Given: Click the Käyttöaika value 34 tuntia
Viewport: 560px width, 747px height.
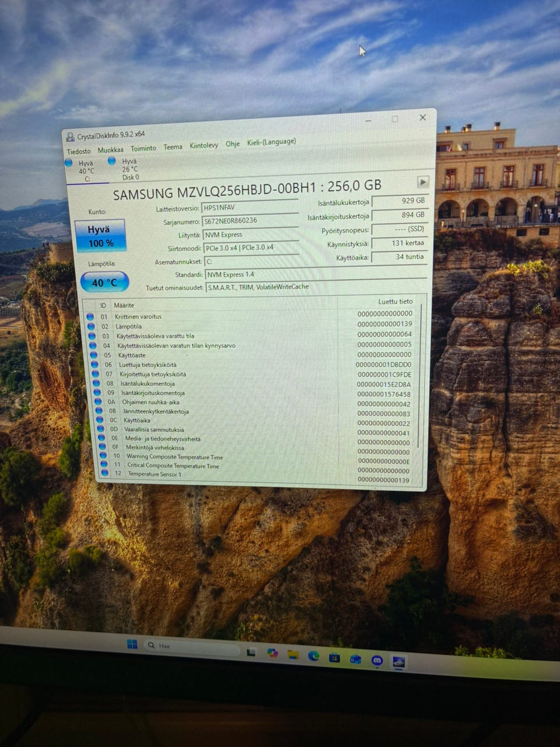Looking at the screenshot, I should click(x=400, y=257).
